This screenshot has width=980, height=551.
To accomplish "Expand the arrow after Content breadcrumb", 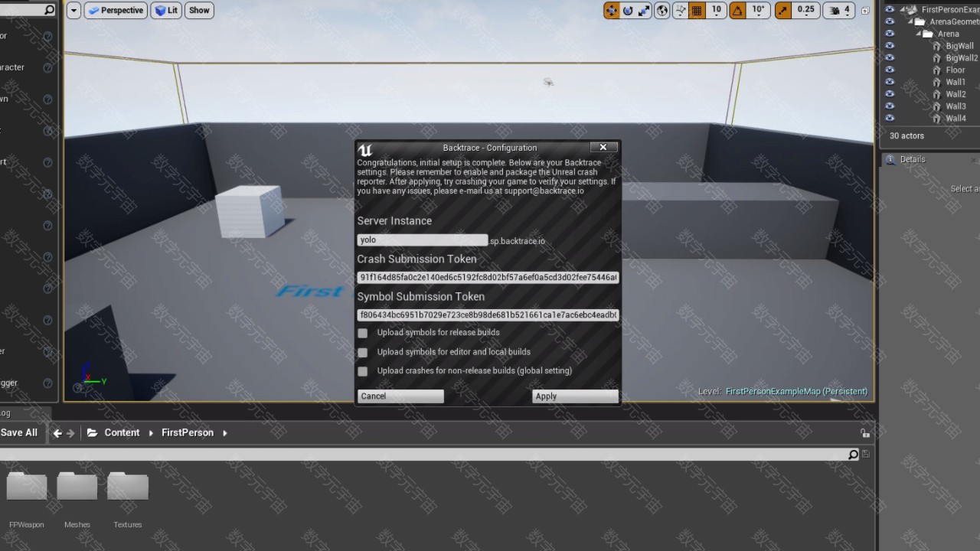I will (x=151, y=433).
